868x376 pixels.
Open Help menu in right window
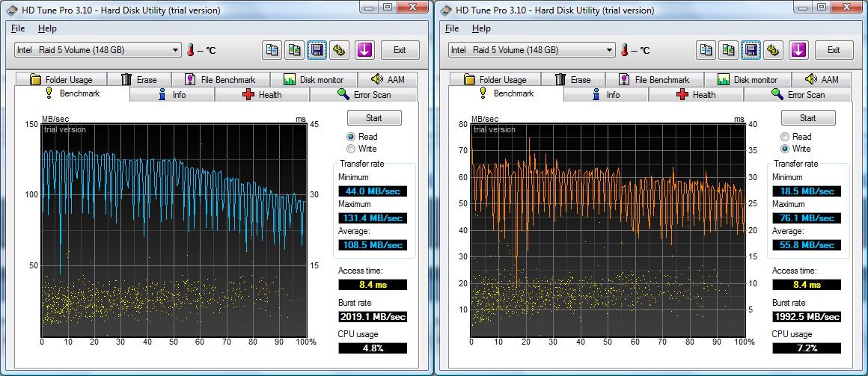coord(481,28)
